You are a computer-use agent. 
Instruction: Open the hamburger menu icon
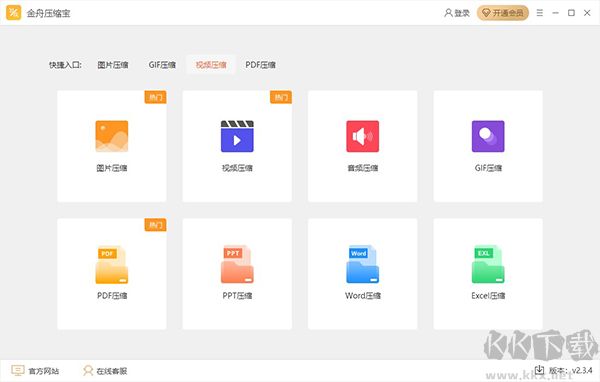(x=540, y=13)
